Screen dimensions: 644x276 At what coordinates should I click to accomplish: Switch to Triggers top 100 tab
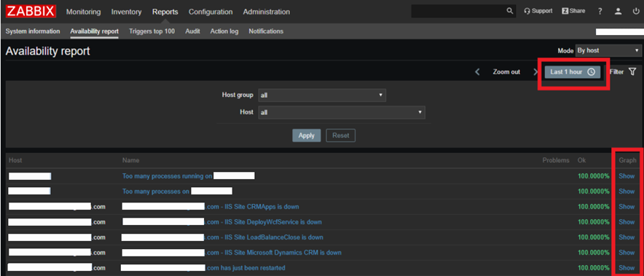tap(152, 31)
